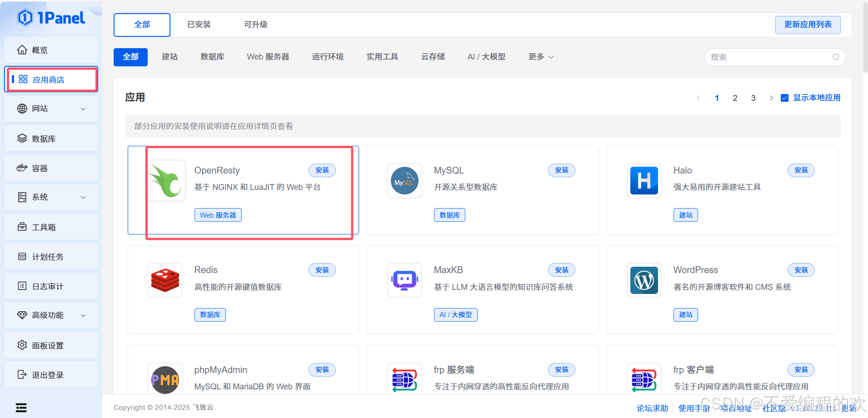This screenshot has width=868, height=418.
Task: Install frp 服务端 with 安装 button
Action: (x=562, y=370)
